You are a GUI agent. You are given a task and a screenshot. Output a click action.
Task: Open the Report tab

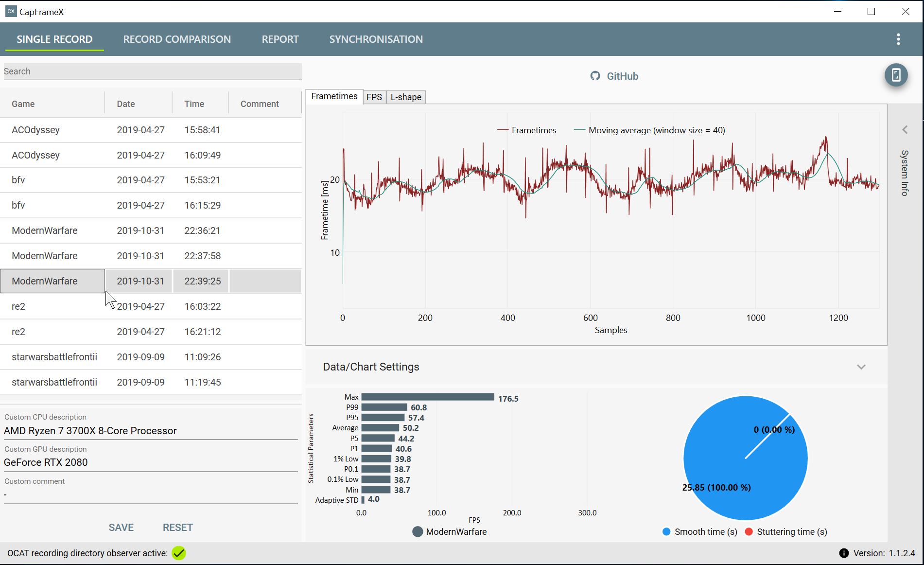click(x=280, y=39)
